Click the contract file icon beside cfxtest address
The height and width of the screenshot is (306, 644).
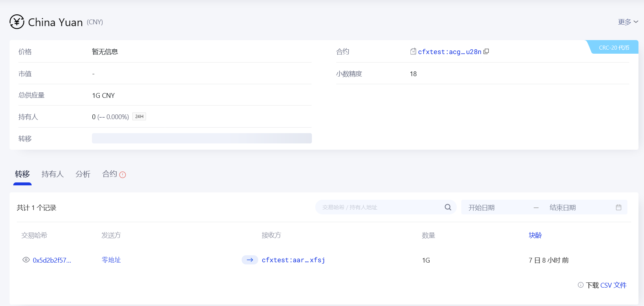point(413,51)
